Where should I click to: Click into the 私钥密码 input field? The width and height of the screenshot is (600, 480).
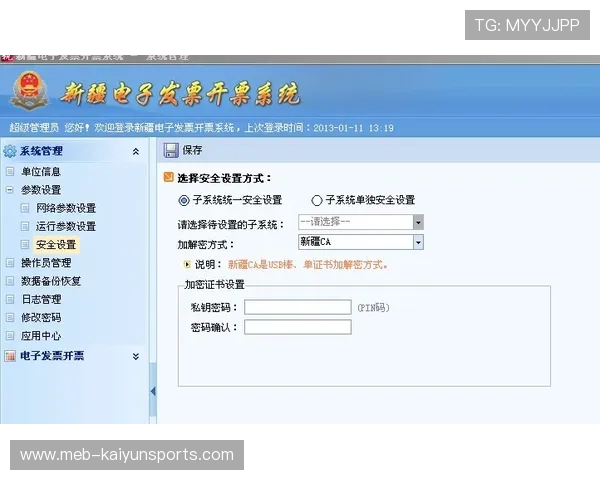298,307
